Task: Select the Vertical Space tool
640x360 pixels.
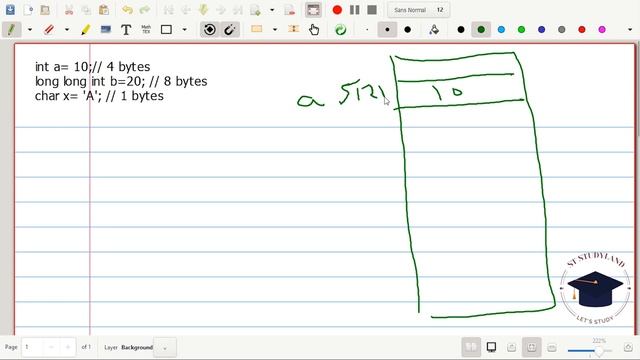Action: (x=293, y=29)
